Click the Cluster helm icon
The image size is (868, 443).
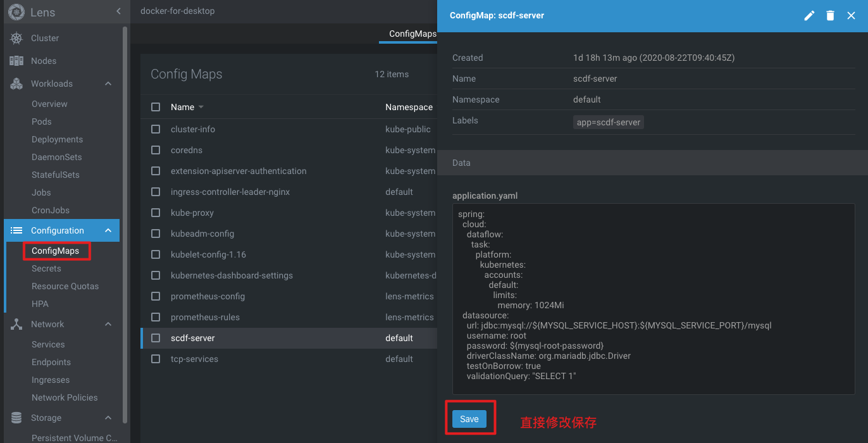[16, 38]
